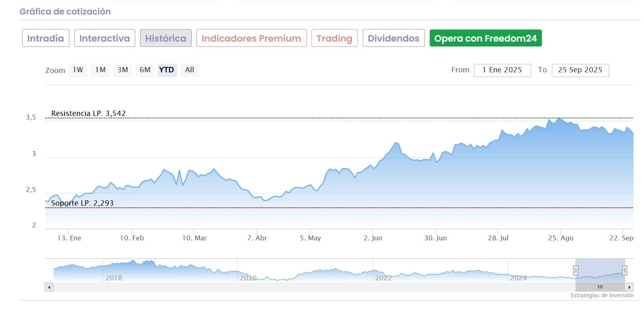
Task: Show All historical data range
Action: pos(189,70)
